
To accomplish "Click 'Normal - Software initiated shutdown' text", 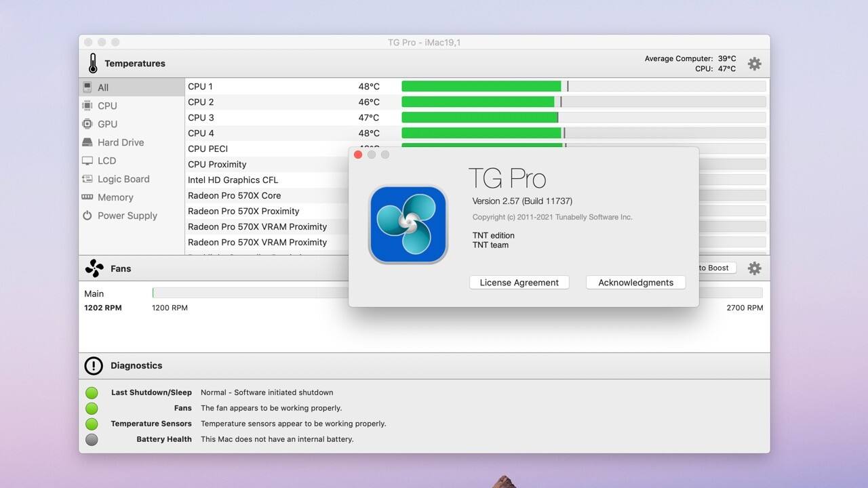I will tap(267, 392).
